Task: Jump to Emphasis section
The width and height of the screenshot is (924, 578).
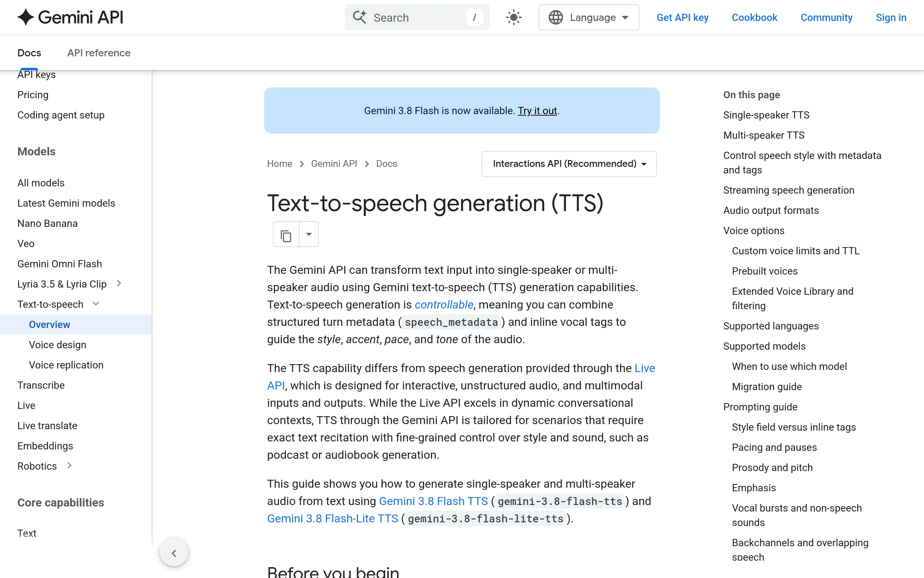Action: (x=754, y=488)
